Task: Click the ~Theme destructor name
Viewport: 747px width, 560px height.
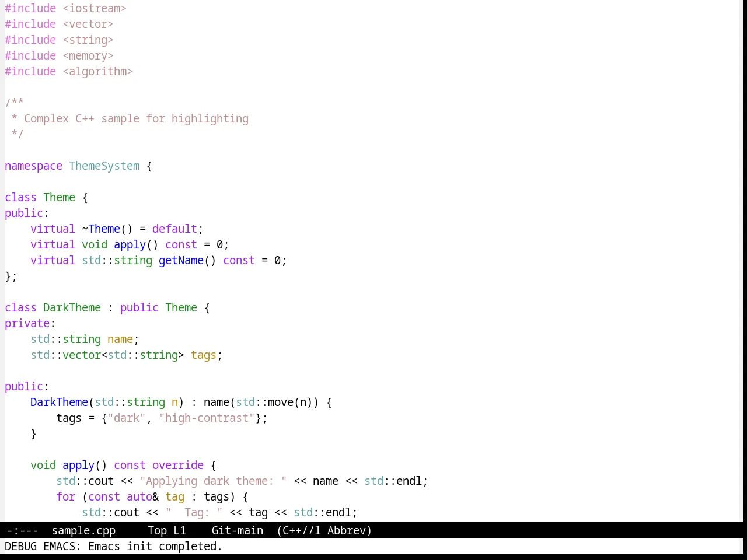Action: coord(101,229)
